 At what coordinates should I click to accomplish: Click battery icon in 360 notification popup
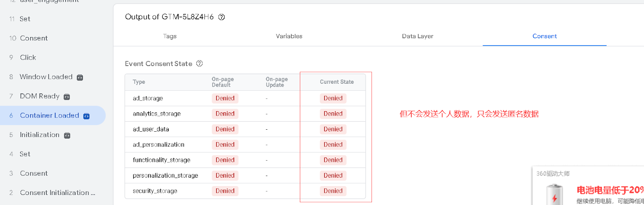[555, 195]
